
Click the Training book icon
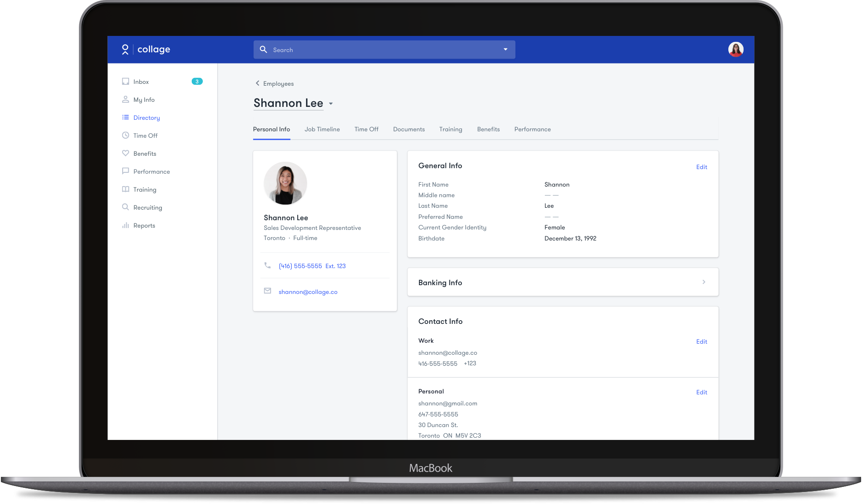tap(125, 189)
